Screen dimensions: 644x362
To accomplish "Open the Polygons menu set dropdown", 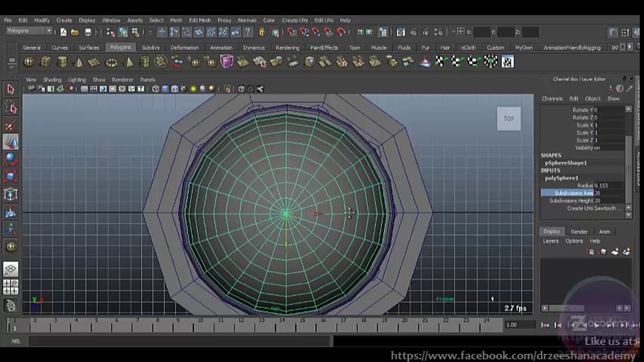I will pos(28,31).
